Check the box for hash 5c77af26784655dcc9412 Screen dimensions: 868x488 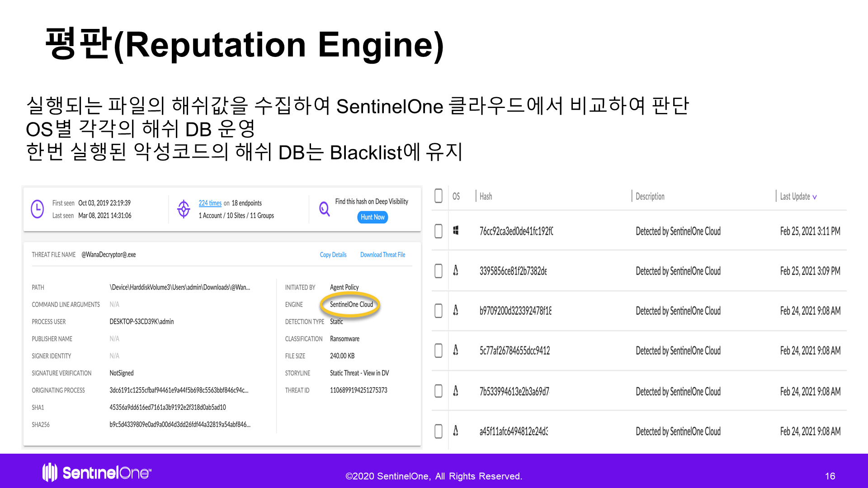(x=438, y=351)
